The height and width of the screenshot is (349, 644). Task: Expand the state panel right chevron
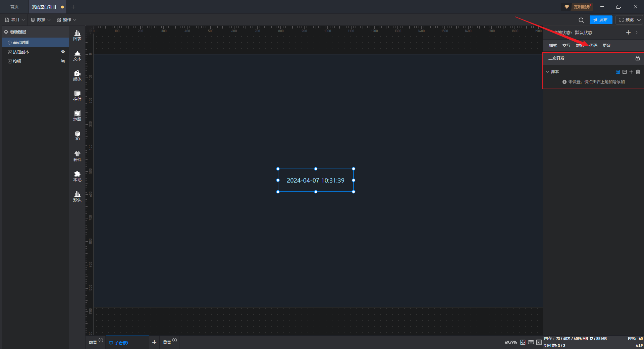click(637, 33)
